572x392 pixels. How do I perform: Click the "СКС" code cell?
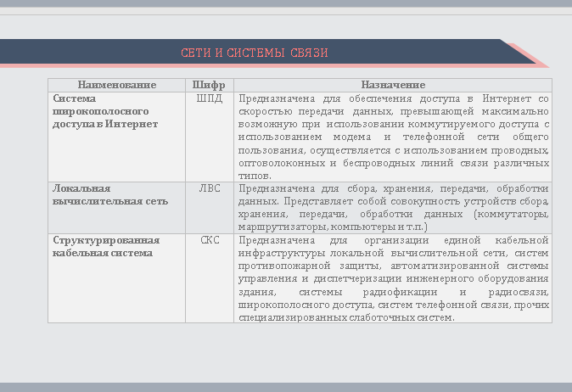[x=210, y=240]
